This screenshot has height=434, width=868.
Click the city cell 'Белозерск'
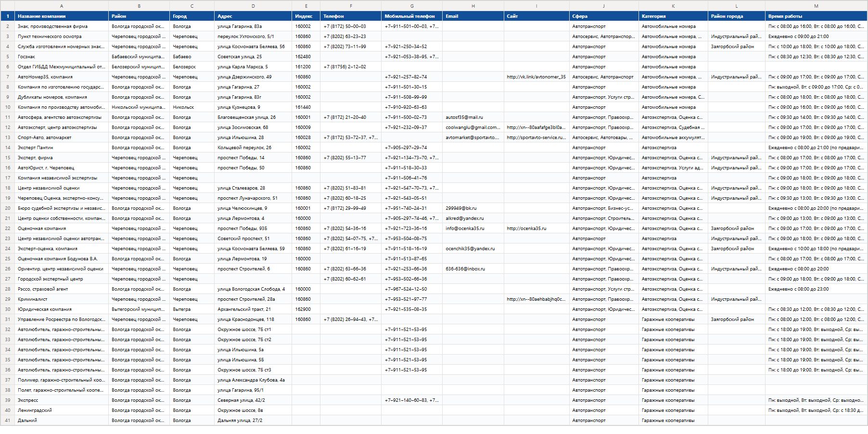192,67
